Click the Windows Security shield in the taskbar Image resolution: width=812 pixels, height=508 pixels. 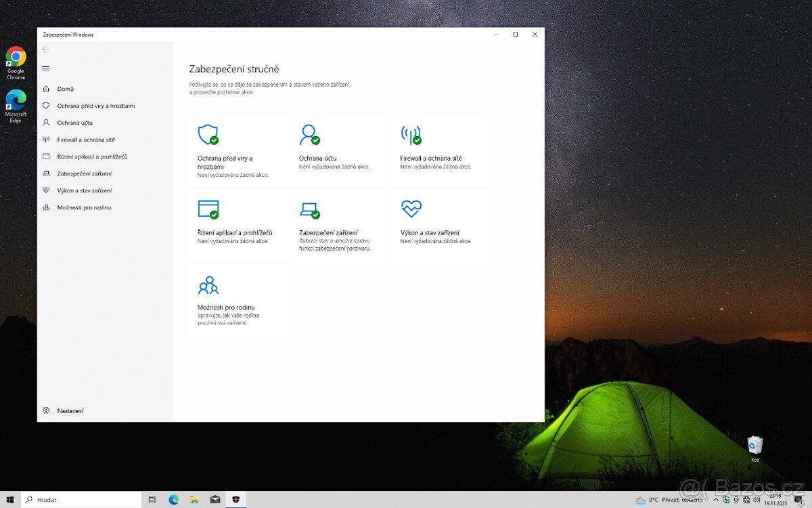coord(235,499)
